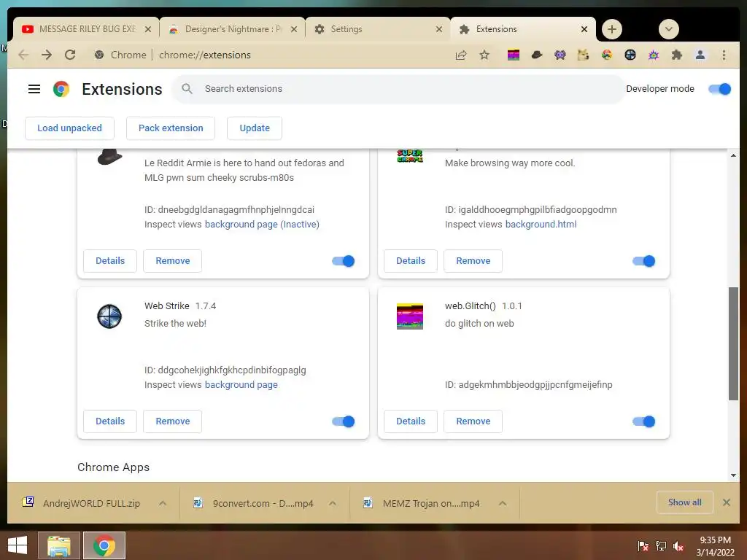Close the Designer's Nightmare tab
This screenshot has width=747, height=560.
[x=294, y=29]
